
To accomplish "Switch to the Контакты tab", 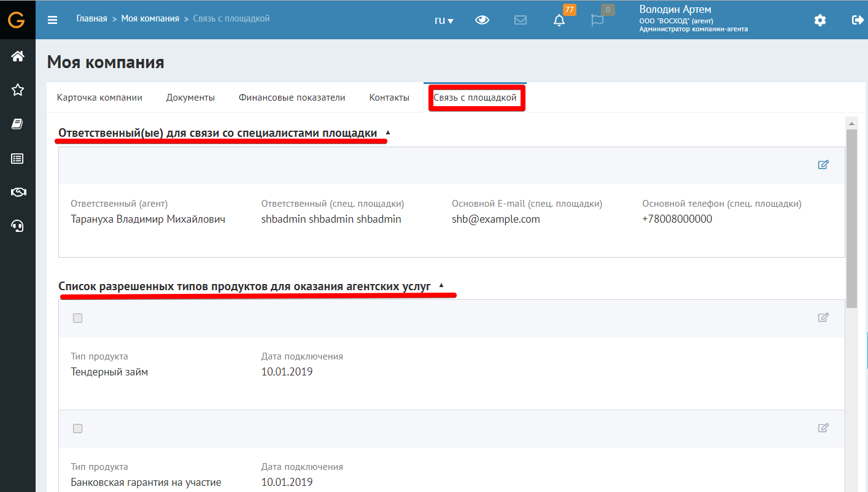I will coord(389,98).
